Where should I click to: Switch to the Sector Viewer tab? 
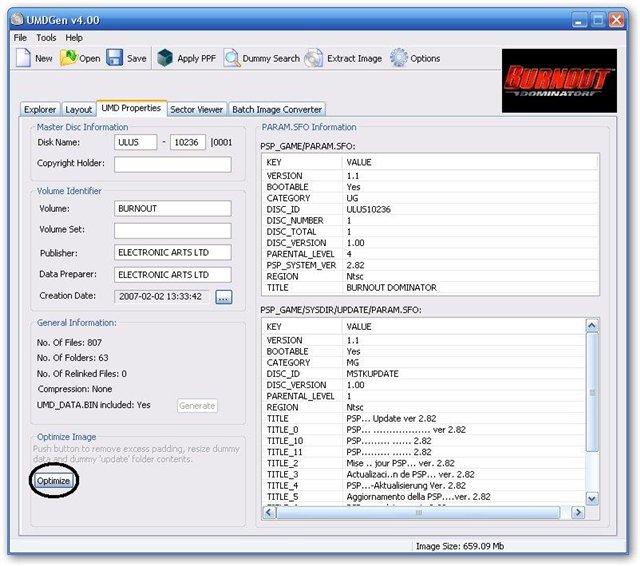[x=196, y=109]
